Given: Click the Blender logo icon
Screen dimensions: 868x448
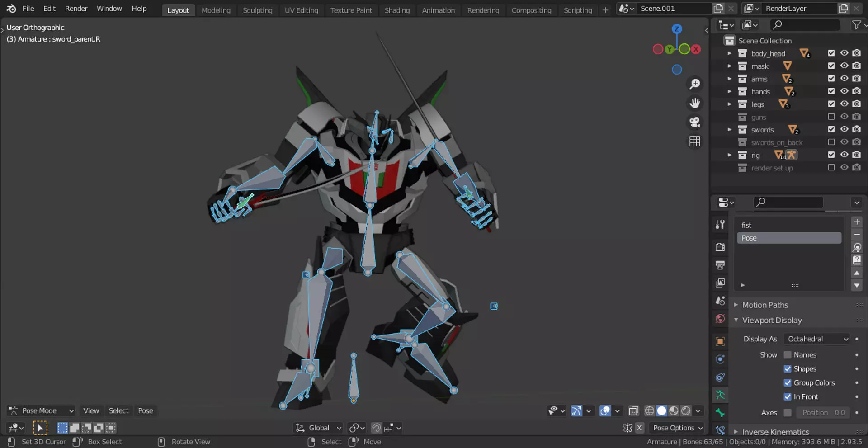Looking at the screenshot, I should 11,9.
